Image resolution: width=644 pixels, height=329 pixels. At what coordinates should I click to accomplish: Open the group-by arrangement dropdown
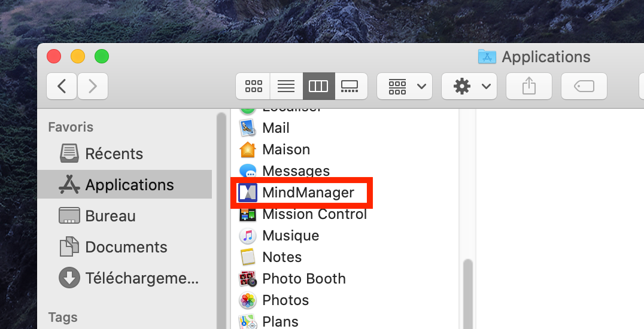[x=405, y=87]
